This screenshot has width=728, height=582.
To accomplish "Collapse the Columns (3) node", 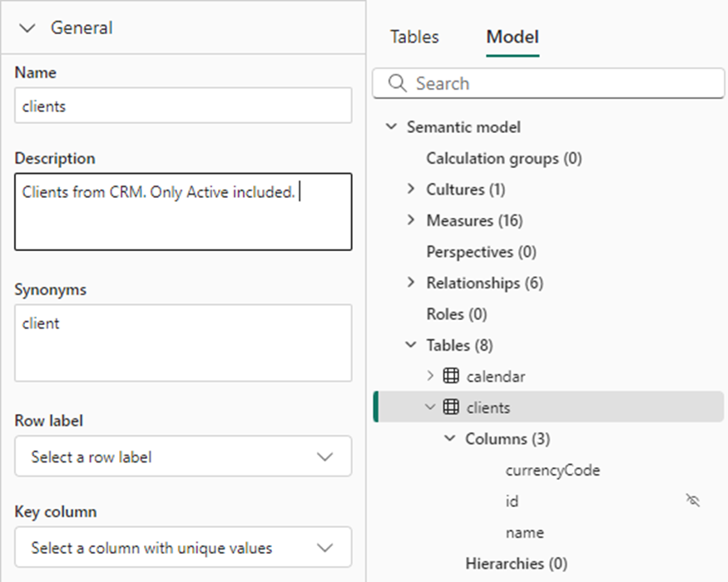I will tap(450, 438).
